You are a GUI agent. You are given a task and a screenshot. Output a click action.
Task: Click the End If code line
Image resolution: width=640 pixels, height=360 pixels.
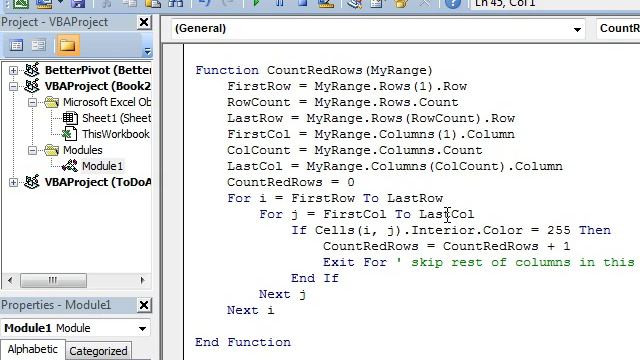coord(315,278)
